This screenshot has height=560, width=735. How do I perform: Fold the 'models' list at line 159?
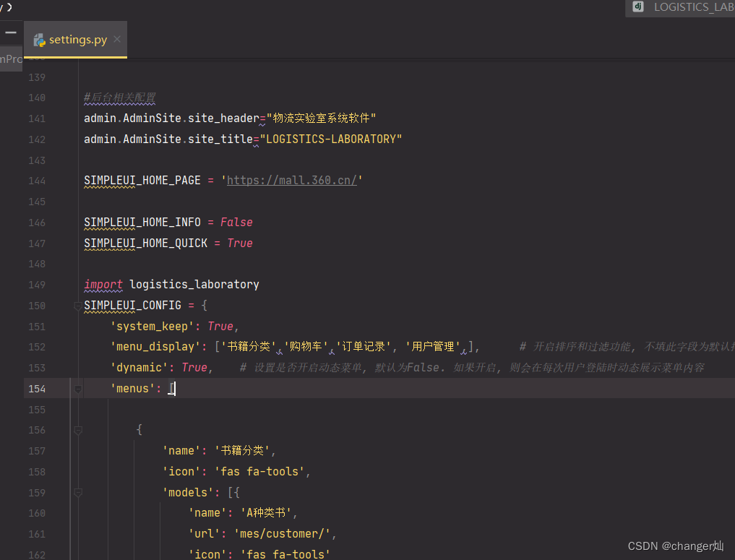(x=77, y=493)
